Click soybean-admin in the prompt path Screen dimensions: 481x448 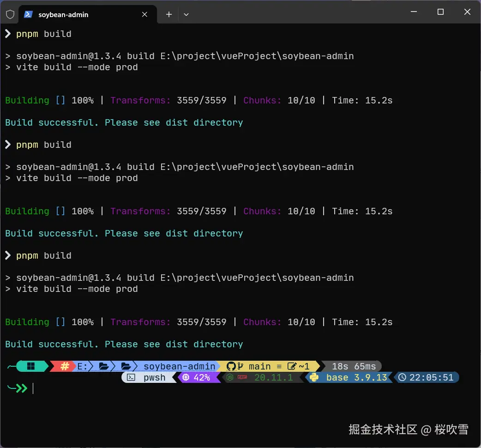pyautogui.click(x=180, y=366)
